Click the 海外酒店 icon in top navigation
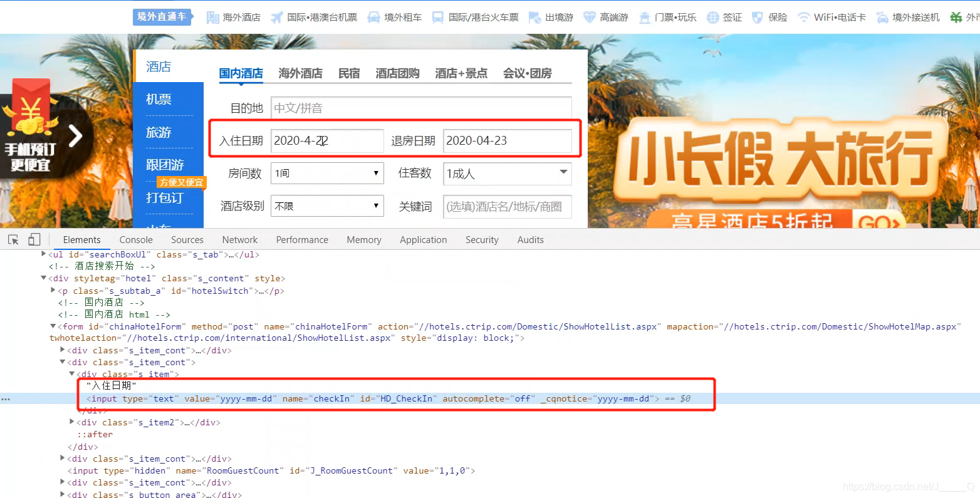Screen dimensions: 980x498 tap(212, 17)
